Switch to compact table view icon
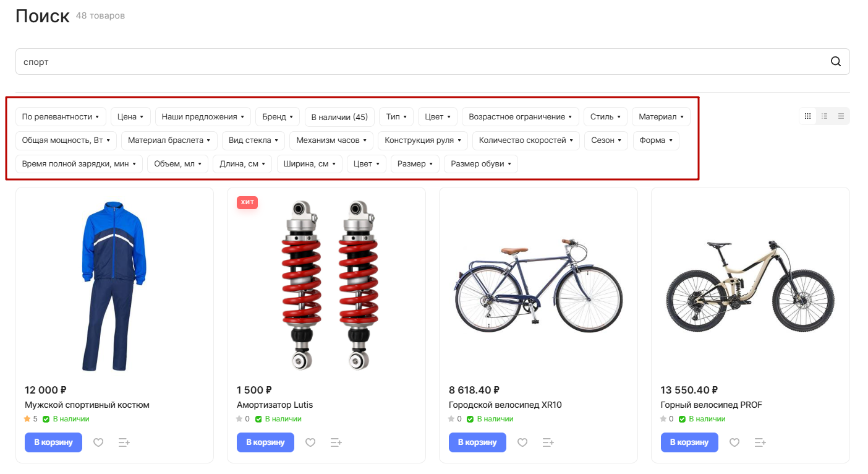 point(841,116)
